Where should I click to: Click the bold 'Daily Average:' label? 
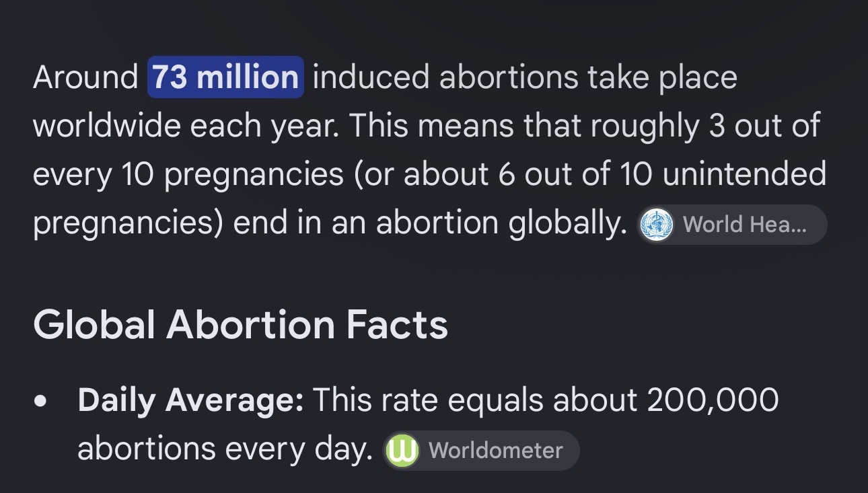coord(191,402)
